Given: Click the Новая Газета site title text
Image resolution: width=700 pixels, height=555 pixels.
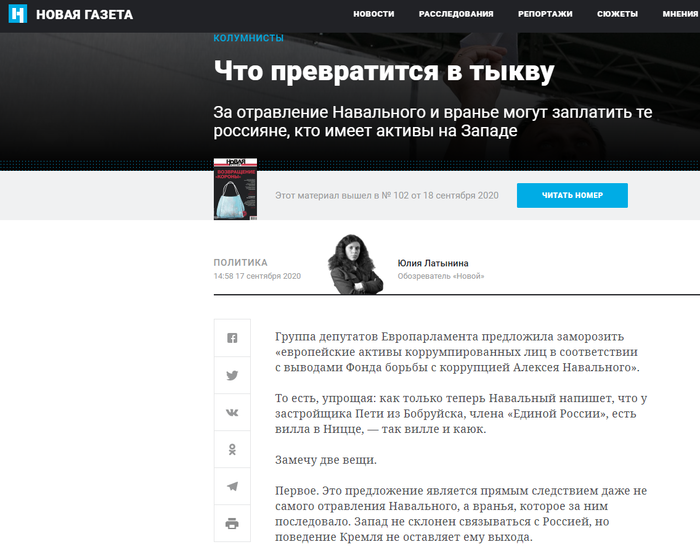Looking at the screenshot, I should pyautogui.click(x=84, y=14).
